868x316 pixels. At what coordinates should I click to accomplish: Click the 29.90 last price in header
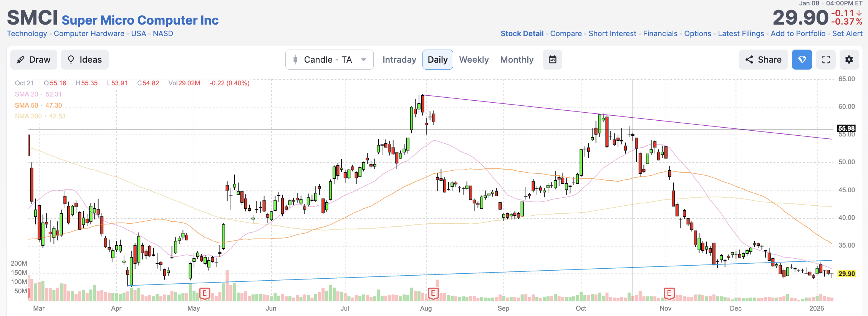point(800,18)
